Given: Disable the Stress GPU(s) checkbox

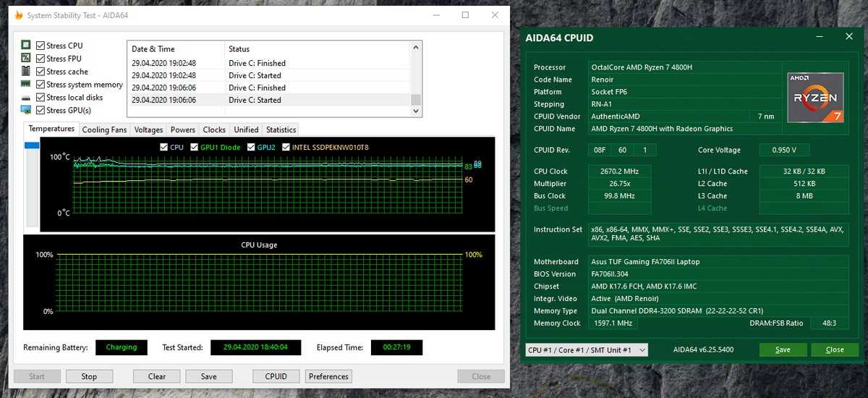Looking at the screenshot, I should (x=41, y=110).
